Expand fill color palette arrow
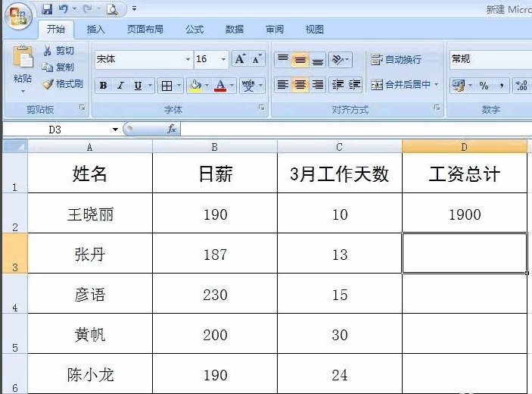532x394 pixels. [207, 86]
